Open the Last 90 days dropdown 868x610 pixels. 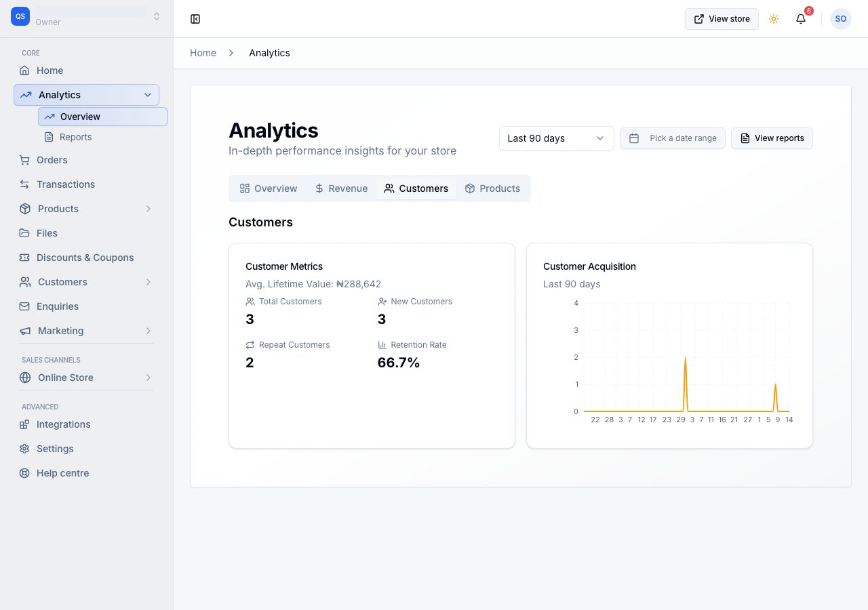pos(557,138)
